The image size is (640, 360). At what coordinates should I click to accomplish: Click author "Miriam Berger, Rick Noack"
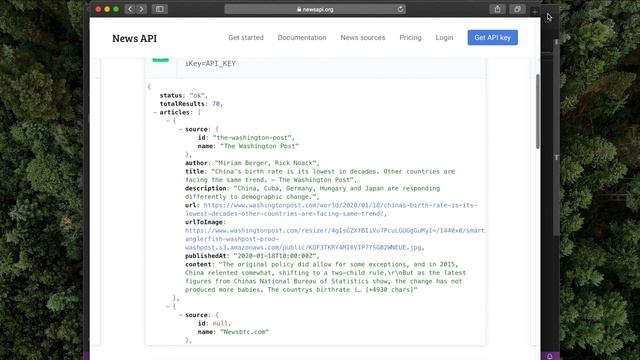[266, 163]
